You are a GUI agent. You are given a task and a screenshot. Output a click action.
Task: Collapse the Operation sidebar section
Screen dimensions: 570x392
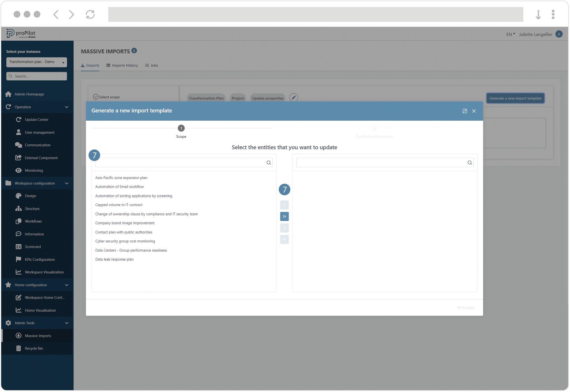[66, 107]
